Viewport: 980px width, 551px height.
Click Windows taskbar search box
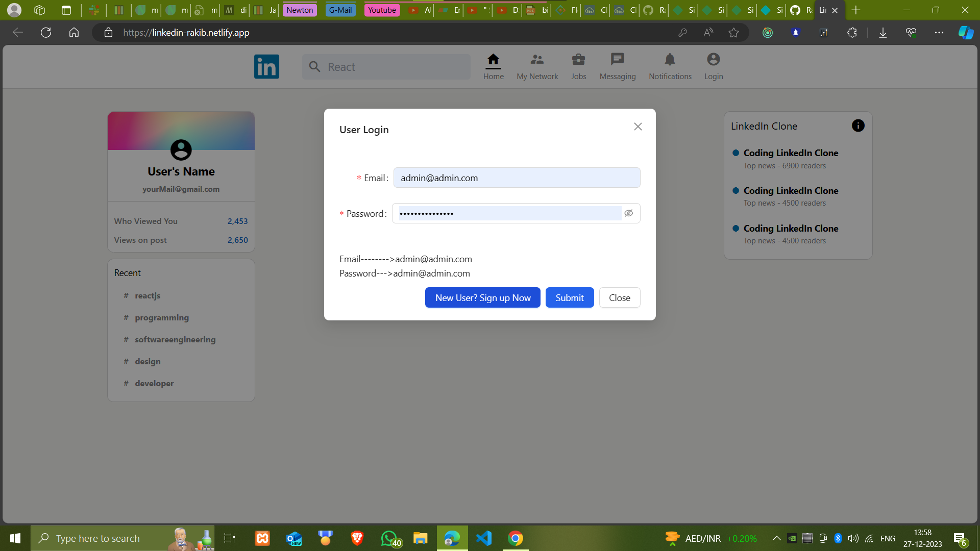[x=122, y=538]
